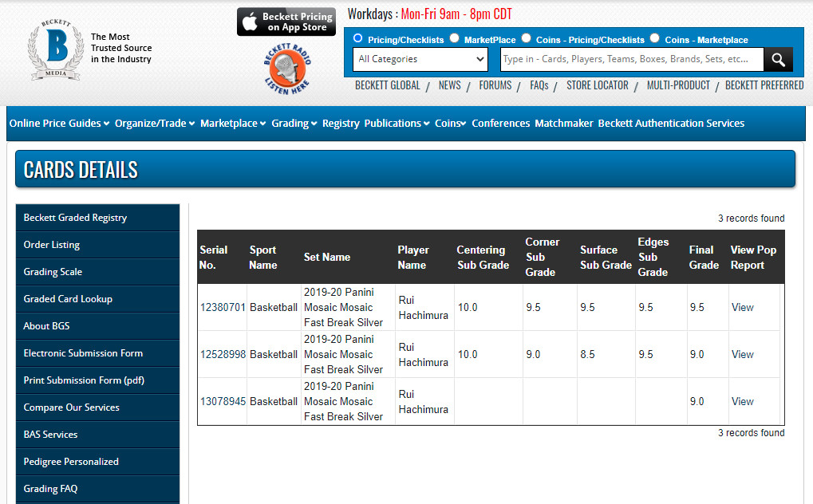Open About BGS sidebar item
Viewport: 813px width, 504px height.
tap(97, 326)
